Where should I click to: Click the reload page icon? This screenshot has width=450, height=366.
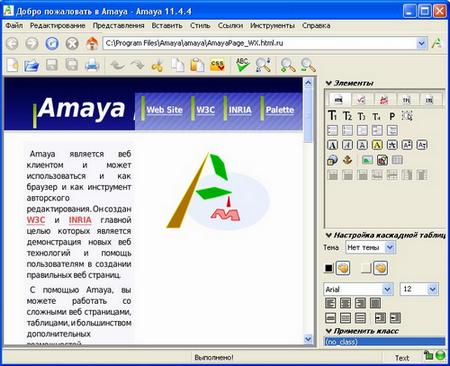coord(52,43)
